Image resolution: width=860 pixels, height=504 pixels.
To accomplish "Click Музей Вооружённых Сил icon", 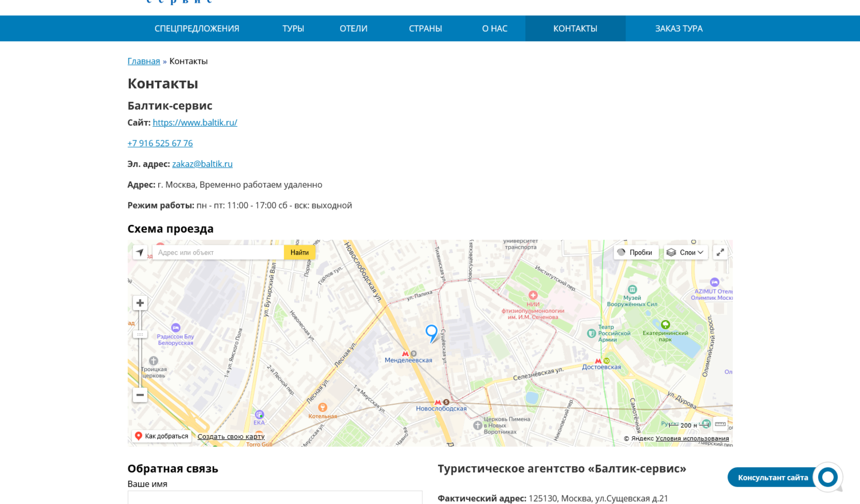I will coord(632,290).
